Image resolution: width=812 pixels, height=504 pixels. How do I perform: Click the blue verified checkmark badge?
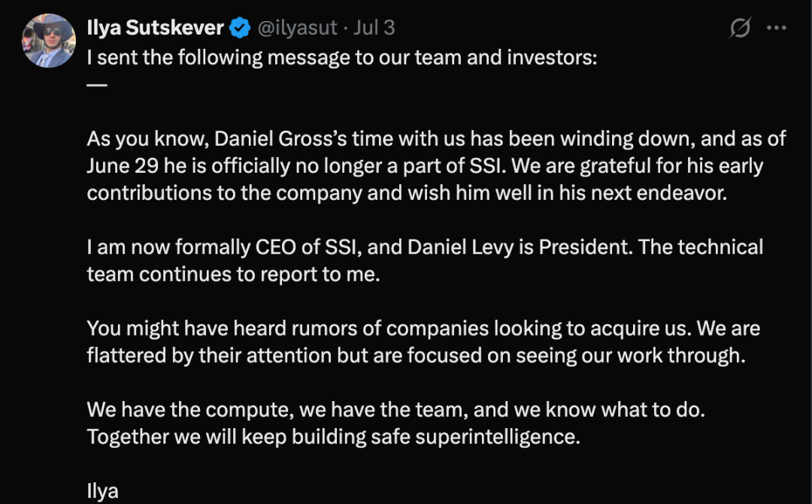pyautogui.click(x=240, y=28)
